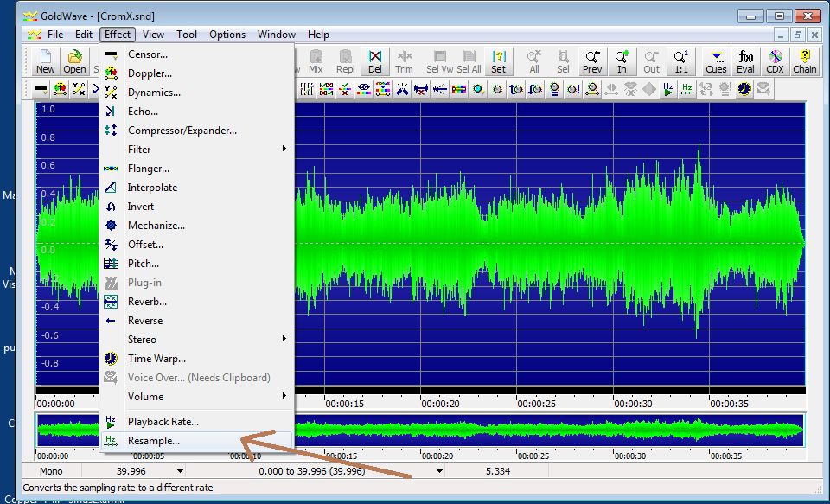Create a new file with New
Screen dimensions: 830x504
[x=45, y=61]
